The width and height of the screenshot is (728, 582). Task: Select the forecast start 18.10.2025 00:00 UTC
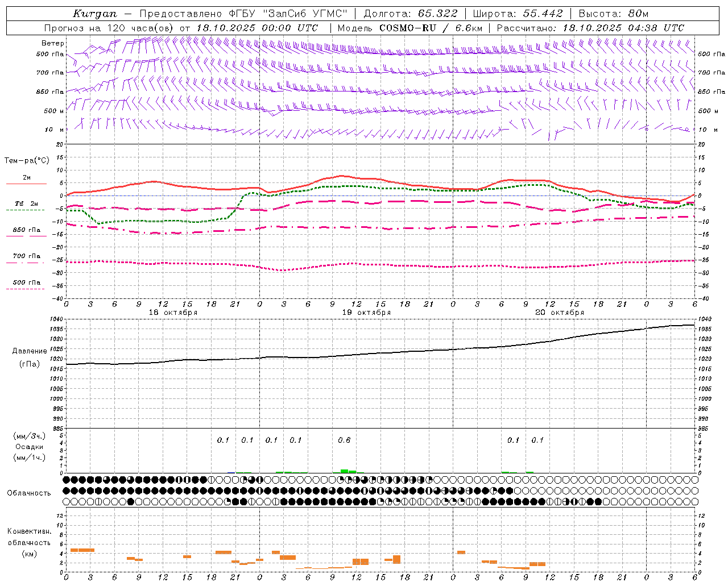tap(257, 28)
